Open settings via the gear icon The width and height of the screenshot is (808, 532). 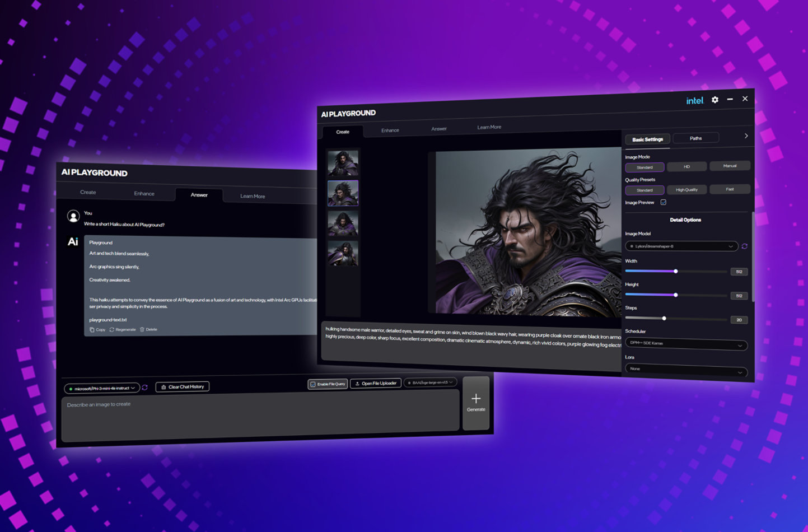[715, 100]
